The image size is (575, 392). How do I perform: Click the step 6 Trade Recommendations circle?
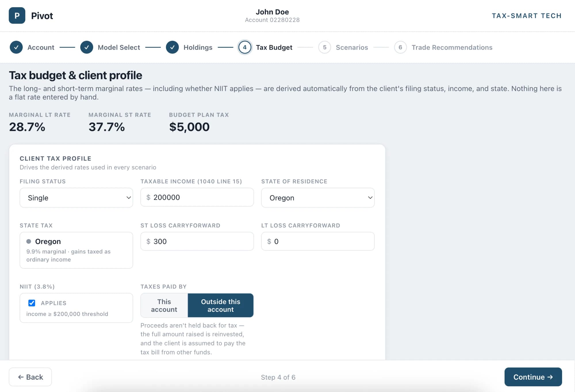pos(400,47)
